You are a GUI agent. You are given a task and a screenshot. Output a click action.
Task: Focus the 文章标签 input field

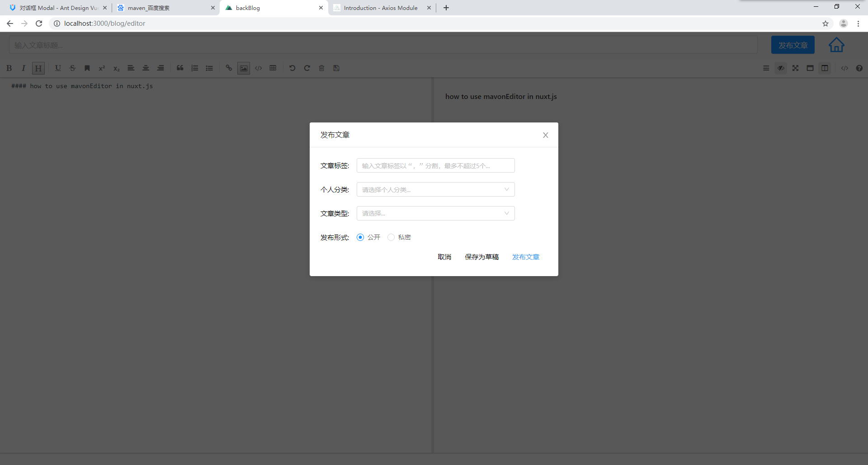[436, 165]
